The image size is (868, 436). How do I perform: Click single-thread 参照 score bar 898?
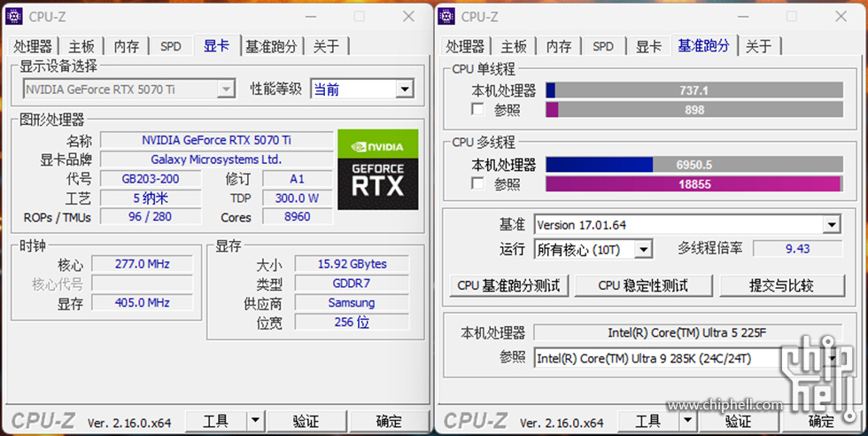pyautogui.click(x=694, y=109)
